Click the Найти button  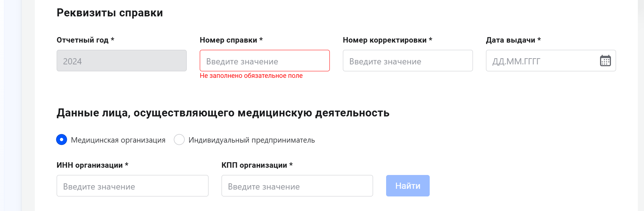(408, 186)
